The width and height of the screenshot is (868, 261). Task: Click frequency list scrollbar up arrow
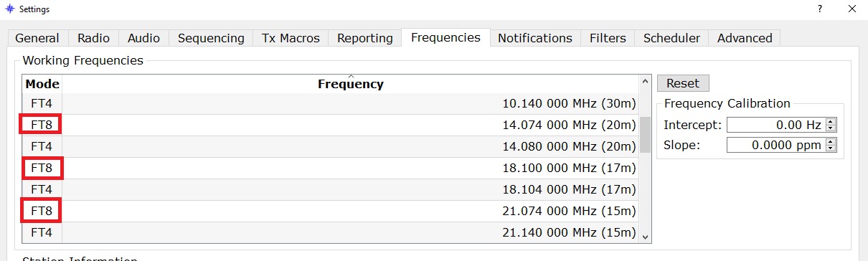[645, 81]
